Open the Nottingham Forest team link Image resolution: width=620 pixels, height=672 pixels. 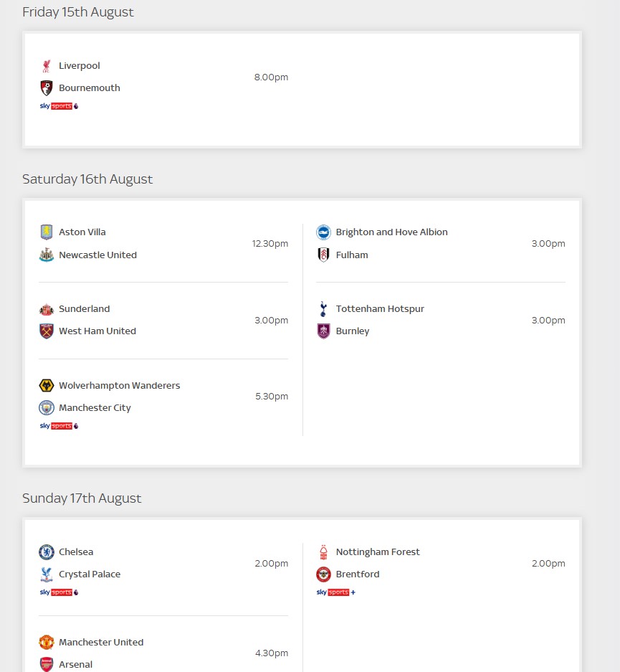[x=378, y=552]
